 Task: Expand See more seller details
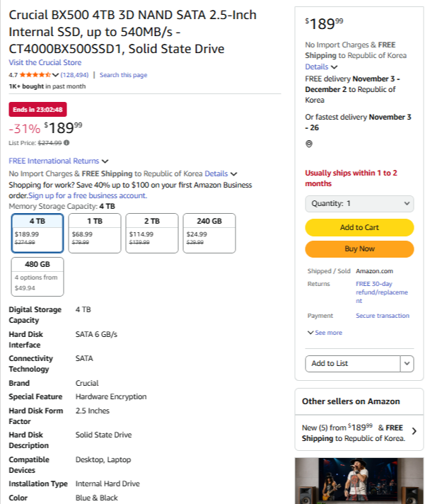325,333
